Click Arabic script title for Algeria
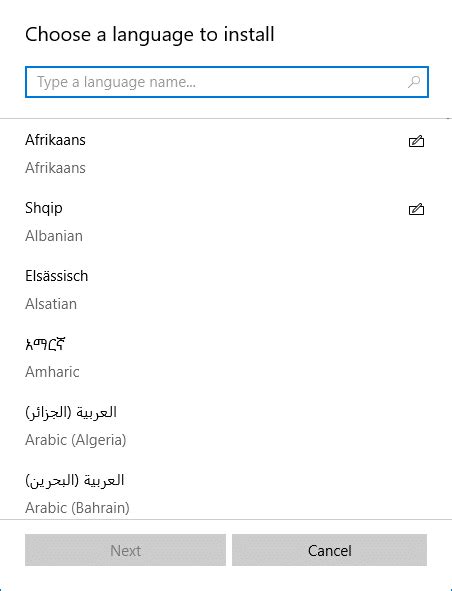Viewport: 452px width, 591px height. (x=71, y=412)
